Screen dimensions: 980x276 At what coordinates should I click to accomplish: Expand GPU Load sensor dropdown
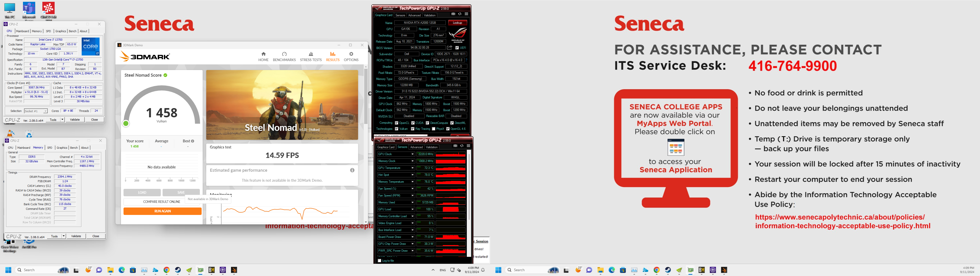pos(412,209)
